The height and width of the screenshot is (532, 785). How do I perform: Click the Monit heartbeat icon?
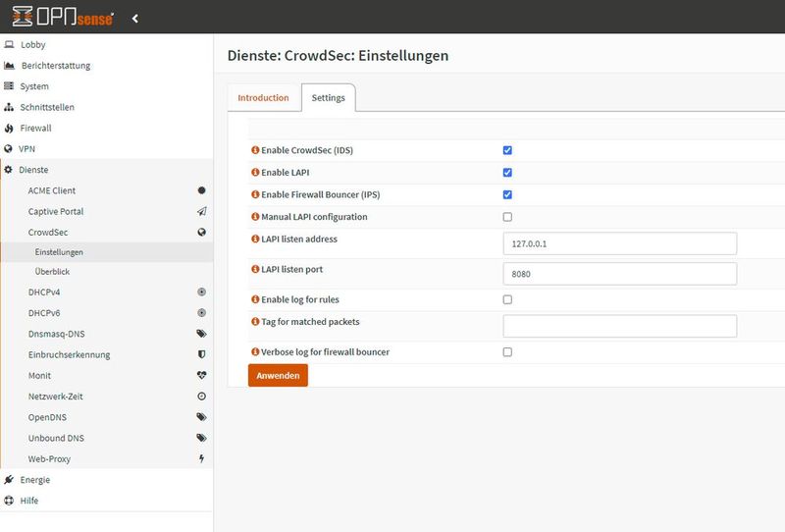tap(201, 375)
